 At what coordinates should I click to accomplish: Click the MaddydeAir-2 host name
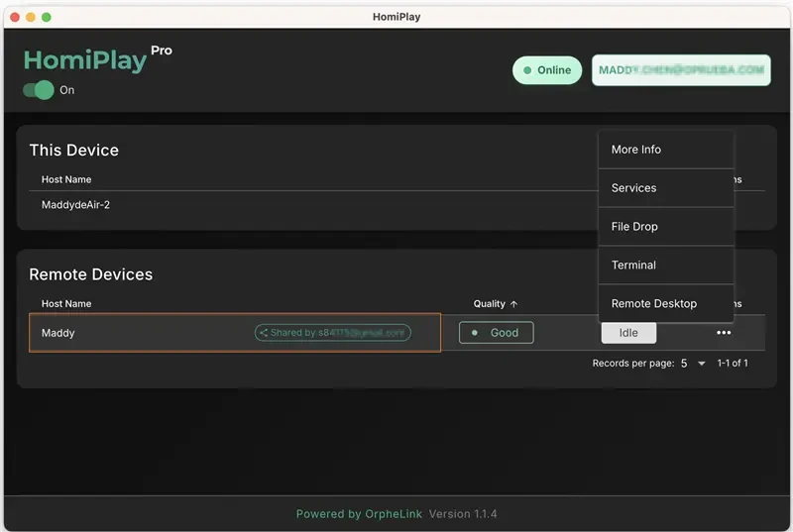[76, 205]
